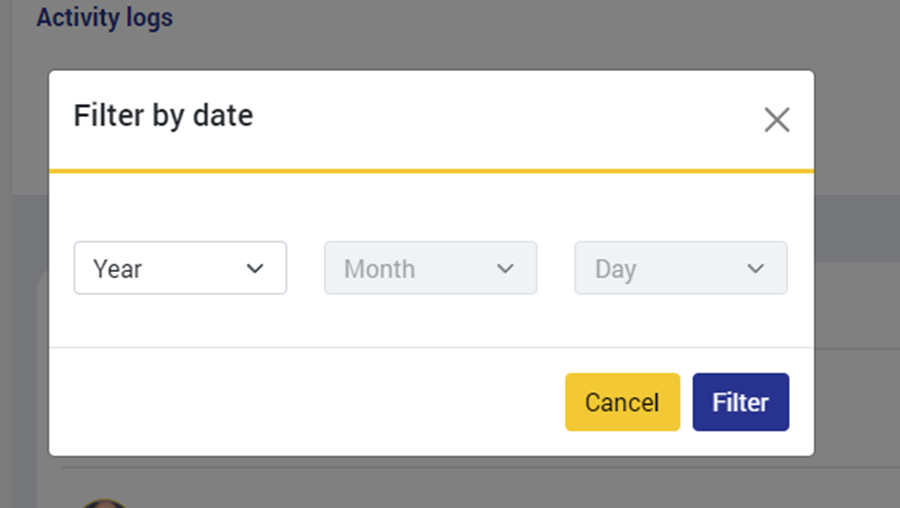Click the yellow divider under the title
This screenshot has height=508, width=900.
(x=430, y=171)
